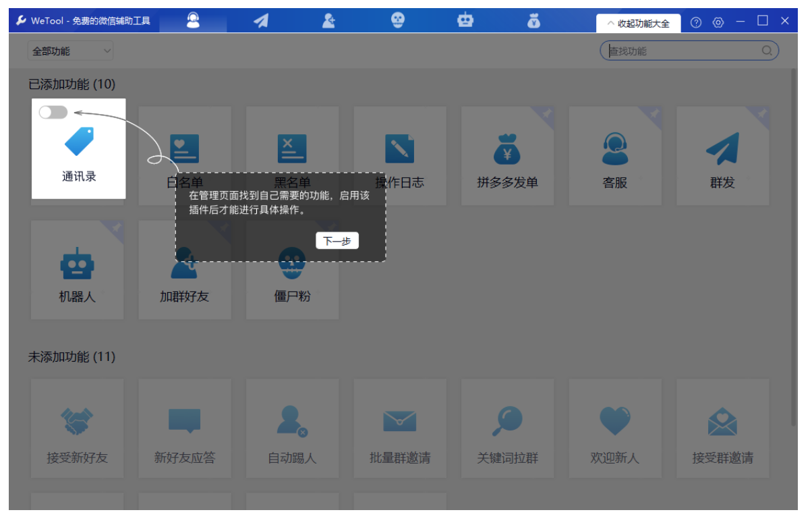The image size is (812, 529).
Task: Select the 关键词拉群 magnifier card
Action: tap(507, 428)
